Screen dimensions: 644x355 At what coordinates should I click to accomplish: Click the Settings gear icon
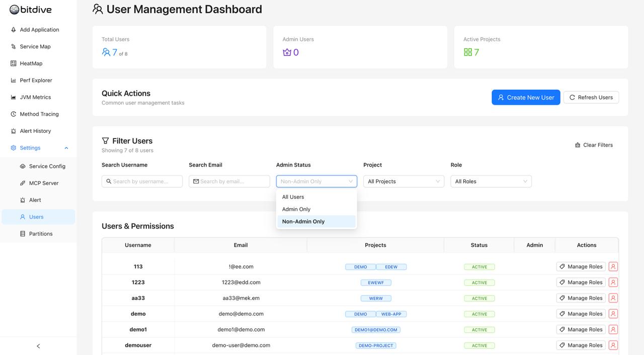click(x=14, y=148)
